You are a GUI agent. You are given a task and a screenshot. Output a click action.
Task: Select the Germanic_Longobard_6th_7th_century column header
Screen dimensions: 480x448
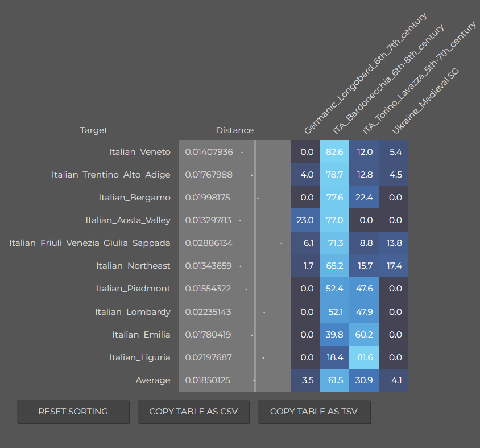click(x=365, y=73)
